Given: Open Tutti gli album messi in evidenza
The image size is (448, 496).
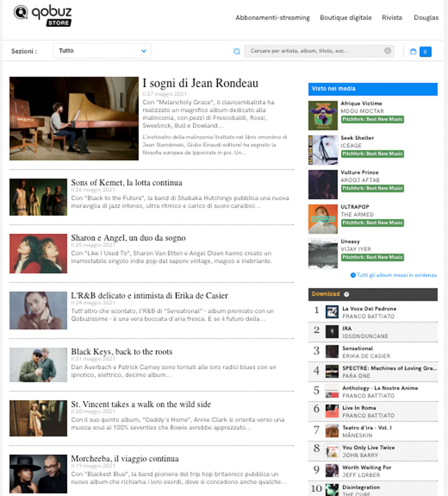Looking at the screenshot, I should 396,275.
